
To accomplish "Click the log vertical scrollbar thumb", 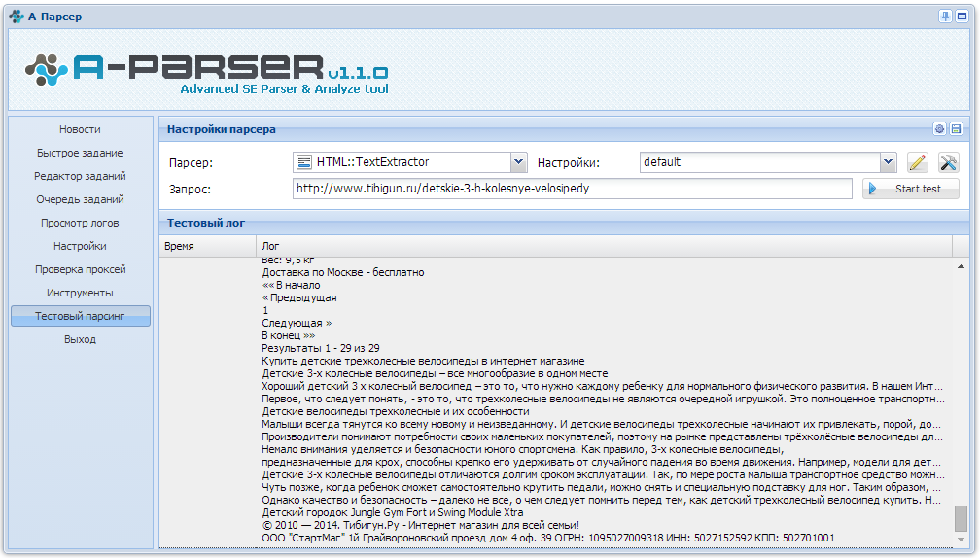I will (x=961, y=518).
